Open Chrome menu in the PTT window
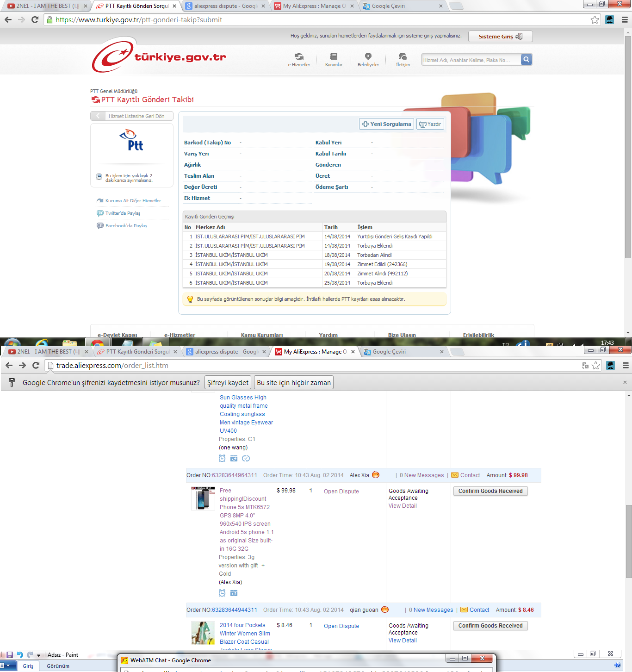The width and height of the screenshot is (632, 672). [625, 19]
